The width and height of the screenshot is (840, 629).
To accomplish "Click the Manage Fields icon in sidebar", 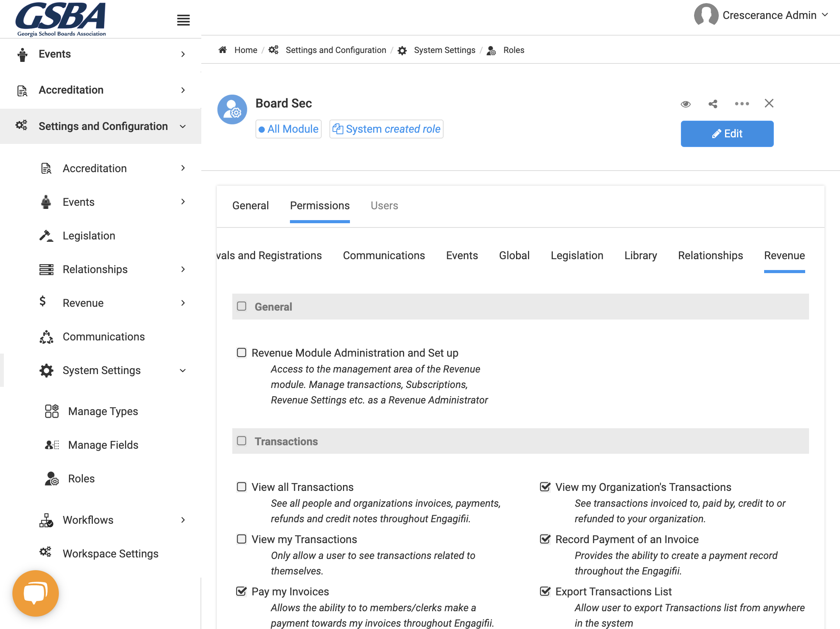I will pyautogui.click(x=51, y=445).
